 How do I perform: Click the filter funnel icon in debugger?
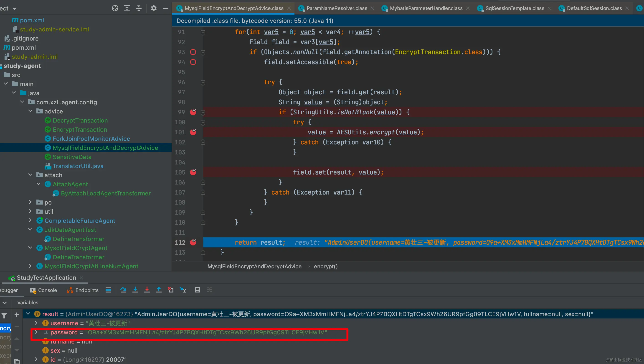point(4,316)
